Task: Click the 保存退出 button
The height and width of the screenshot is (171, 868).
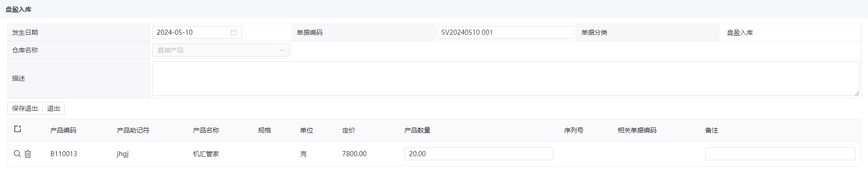Action: click(25, 108)
